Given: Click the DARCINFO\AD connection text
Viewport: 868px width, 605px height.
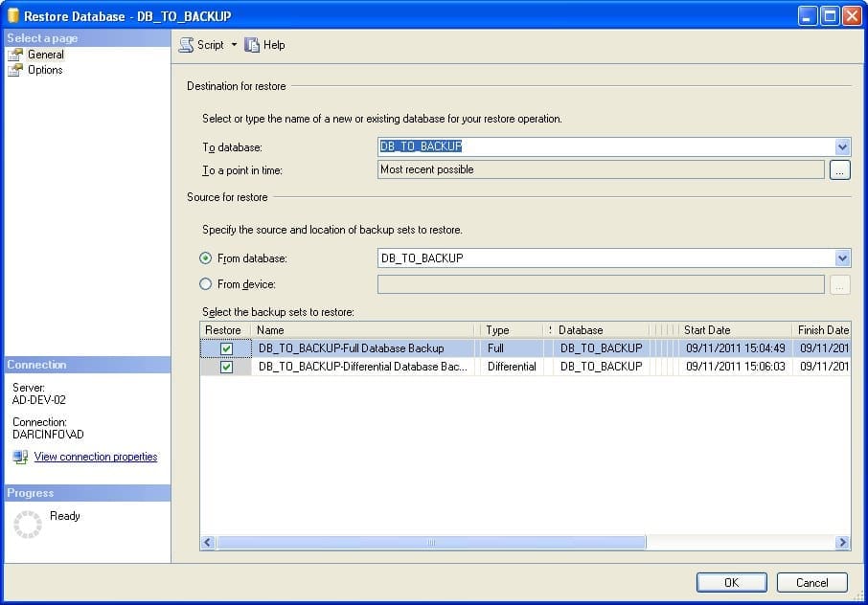Looking at the screenshot, I should coord(48,435).
